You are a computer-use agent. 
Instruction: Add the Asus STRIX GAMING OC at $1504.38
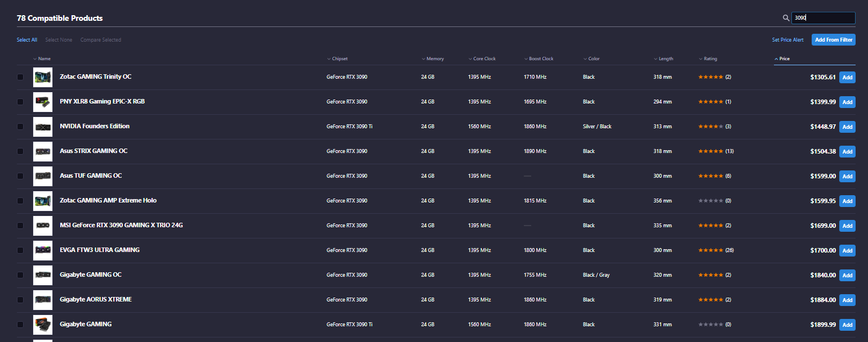847,152
